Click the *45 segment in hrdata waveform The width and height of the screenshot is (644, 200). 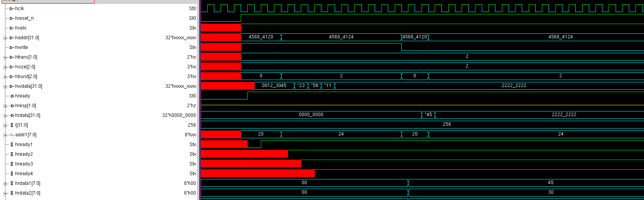click(x=428, y=115)
